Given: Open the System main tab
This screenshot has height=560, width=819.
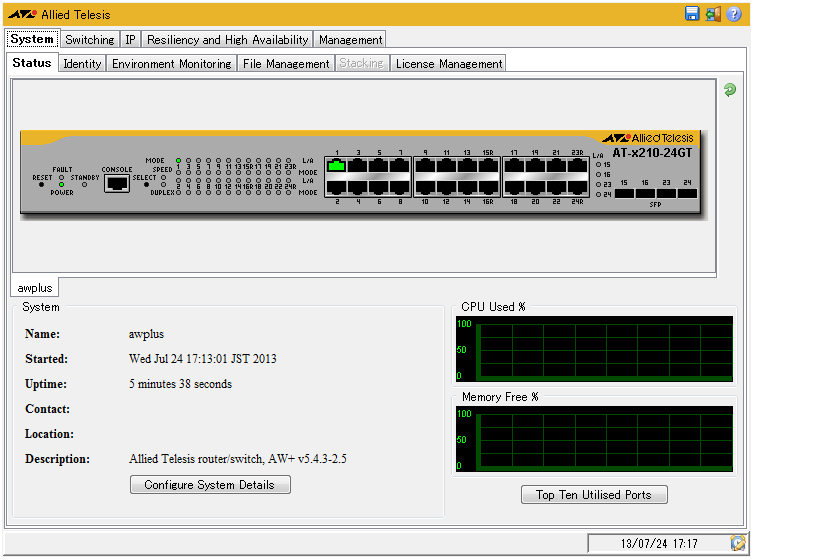Looking at the screenshot, I should [32, 39].
